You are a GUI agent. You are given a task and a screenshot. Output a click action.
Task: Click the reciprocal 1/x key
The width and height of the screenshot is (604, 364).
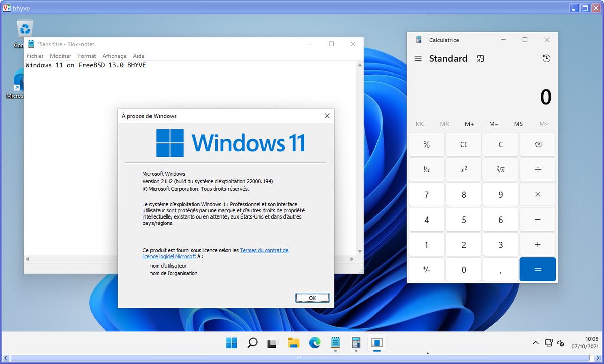[427, 170]
